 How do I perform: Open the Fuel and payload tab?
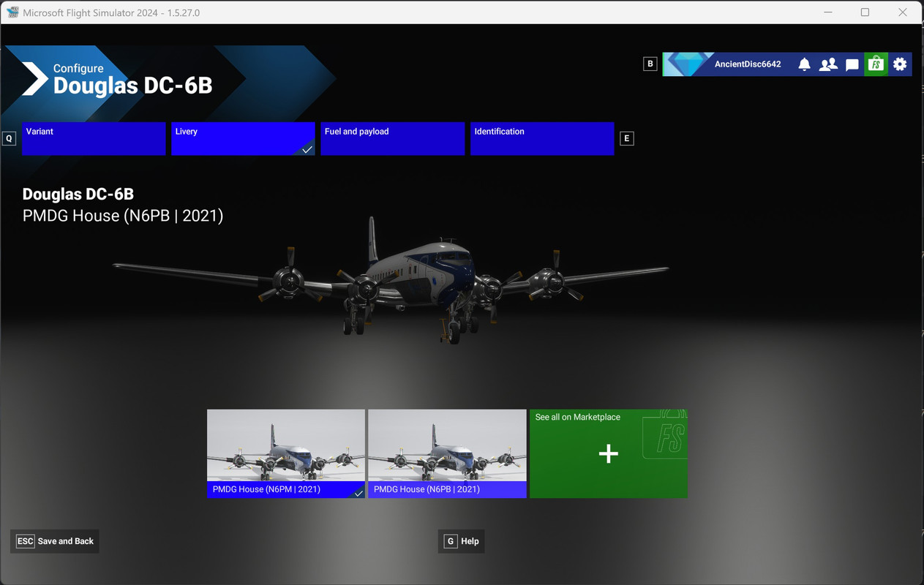tap(393, 139)
